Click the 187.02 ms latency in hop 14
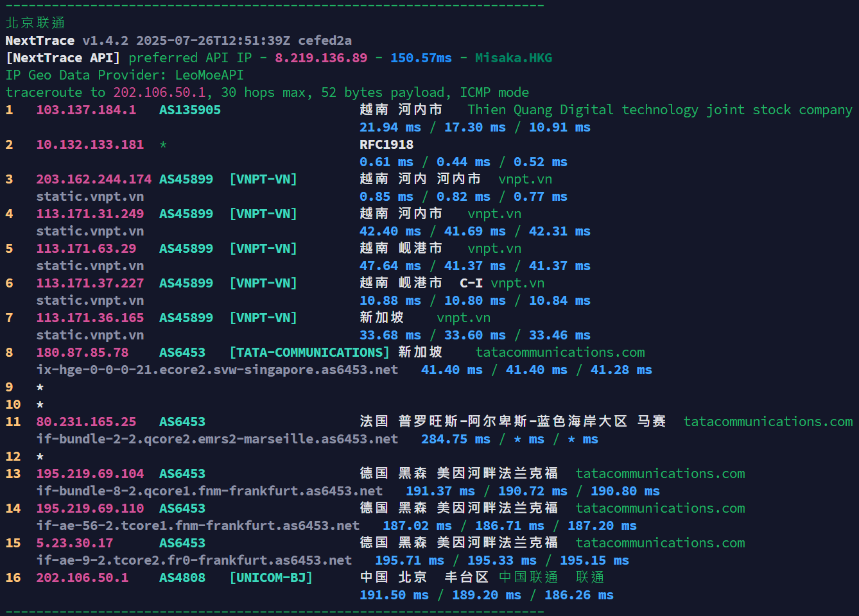Screen dimensions: 859x616 [417, 526]
